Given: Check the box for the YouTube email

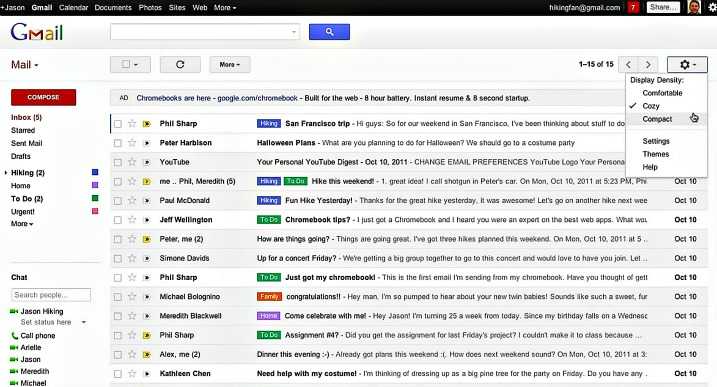Looking at the screenshot, I should point(118,162).
